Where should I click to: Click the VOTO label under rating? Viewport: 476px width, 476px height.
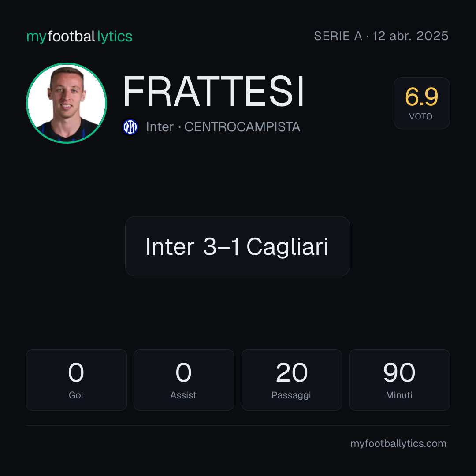pyautogui.click(x=421, y=116)
